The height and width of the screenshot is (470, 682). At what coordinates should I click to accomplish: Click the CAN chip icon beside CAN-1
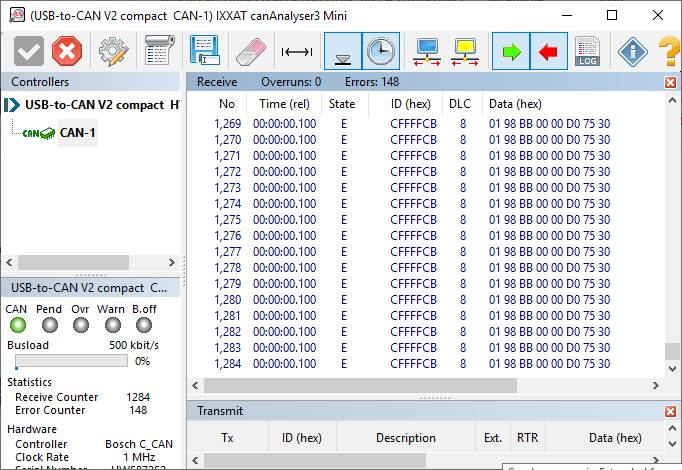click(39, 133)
